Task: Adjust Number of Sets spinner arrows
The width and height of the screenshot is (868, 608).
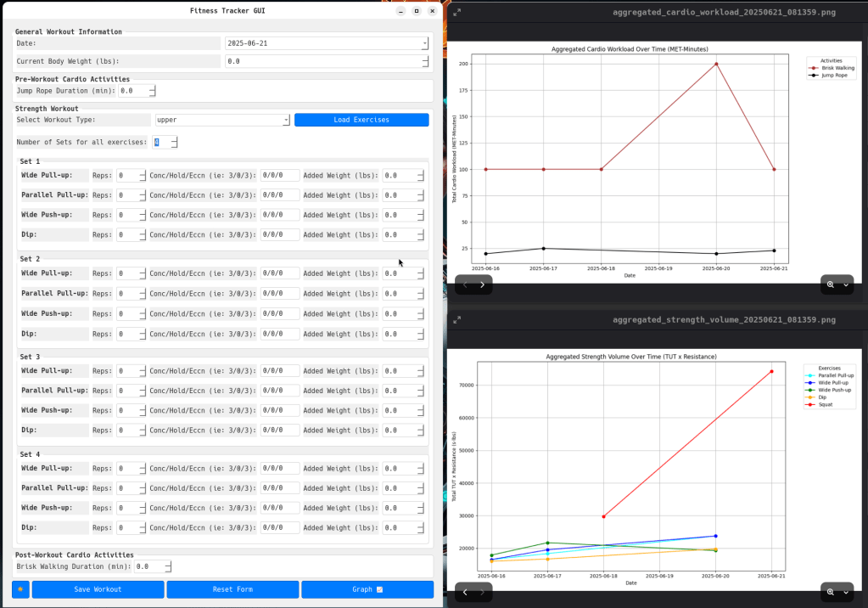Action: (x=173, y=143)
